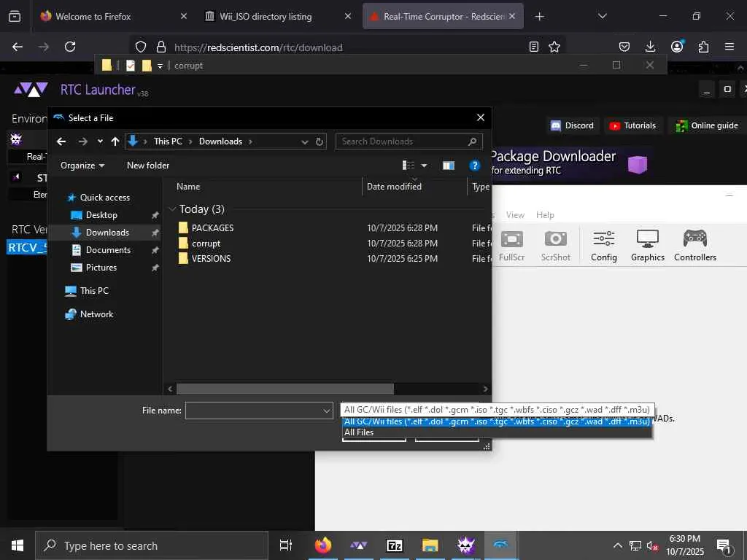747x560 pixels.
Task: Sort by the Name column header
Action: pos(188,187)
